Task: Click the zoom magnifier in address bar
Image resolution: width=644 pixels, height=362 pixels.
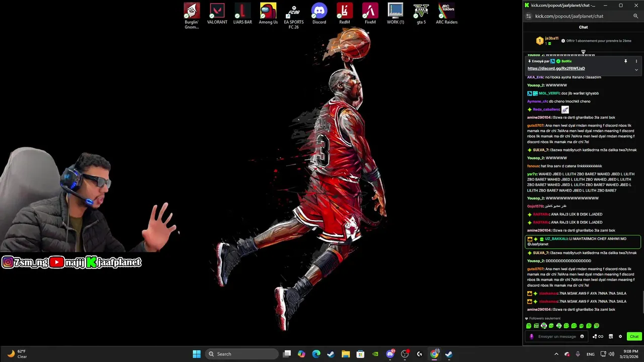Action: (635, 16)
